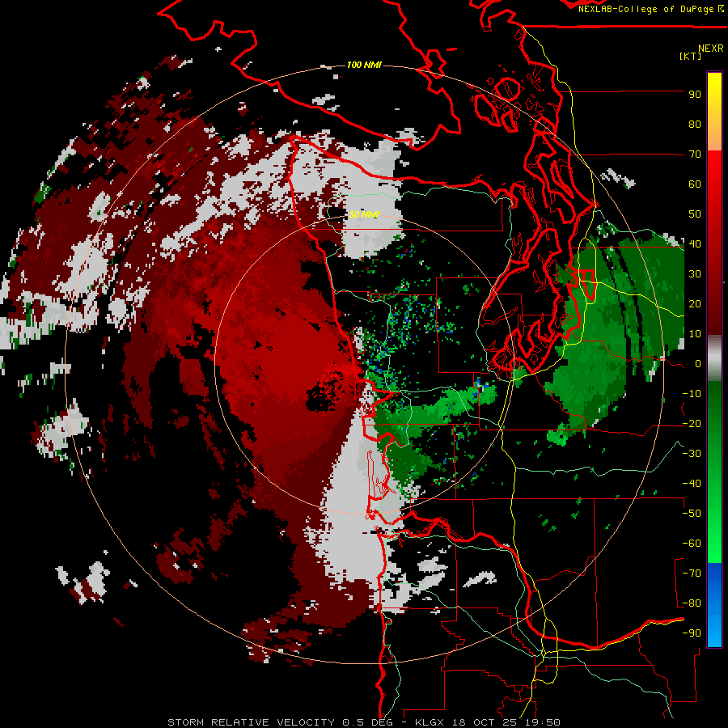Click the 70 value on the velocity scale
This screenshot has width=728, height=728.
[695, 154]
